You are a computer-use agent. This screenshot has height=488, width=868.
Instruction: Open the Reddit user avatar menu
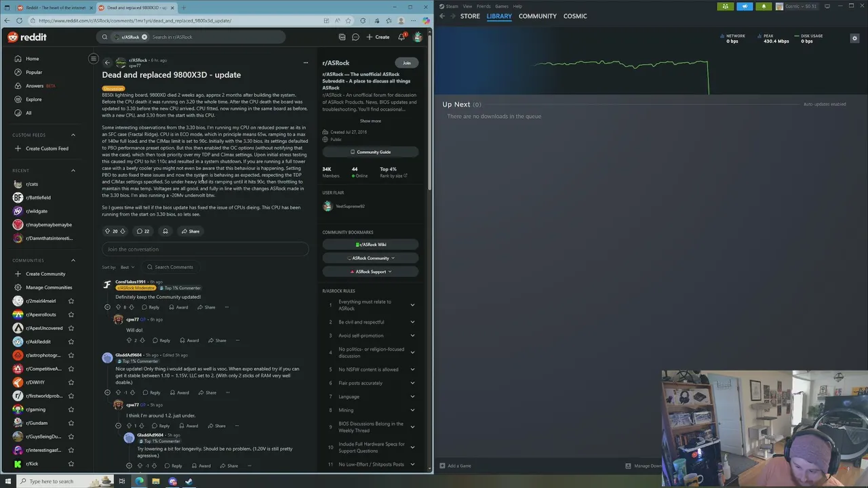(418, 37)
